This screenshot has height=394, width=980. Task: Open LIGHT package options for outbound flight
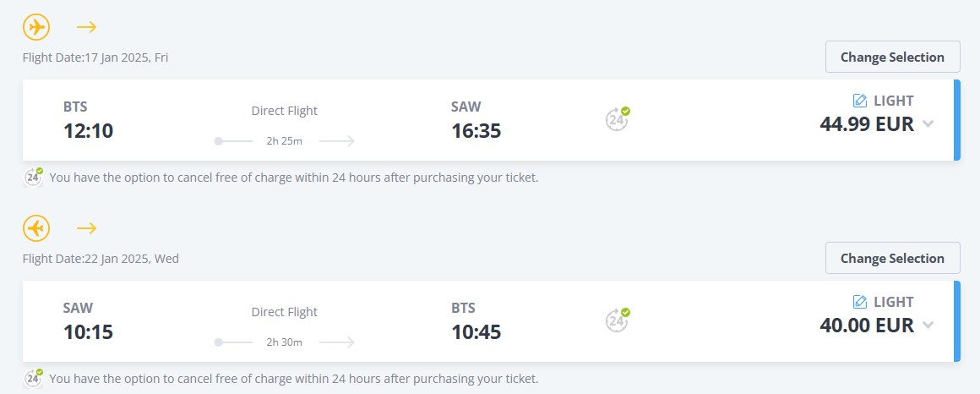(x=893, y=101)
